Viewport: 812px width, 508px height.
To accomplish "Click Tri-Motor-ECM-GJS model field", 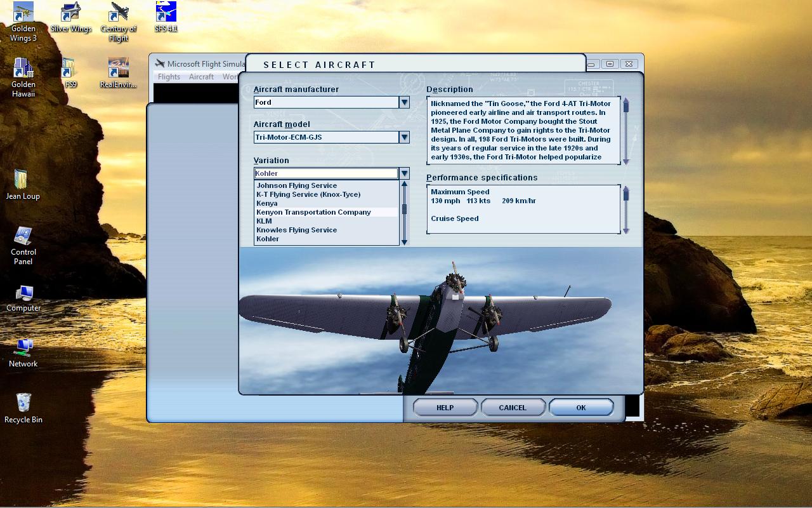I will pyautogui.click(x=326, y=137).
